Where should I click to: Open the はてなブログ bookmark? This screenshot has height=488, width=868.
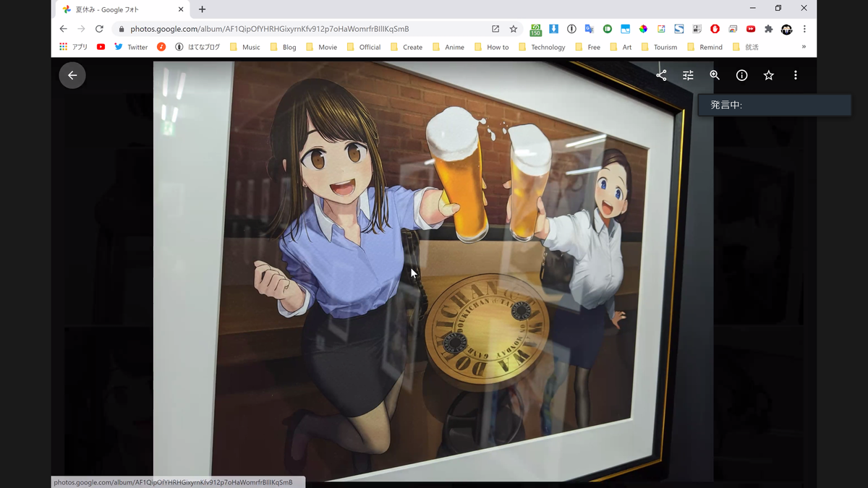(197, 47)
